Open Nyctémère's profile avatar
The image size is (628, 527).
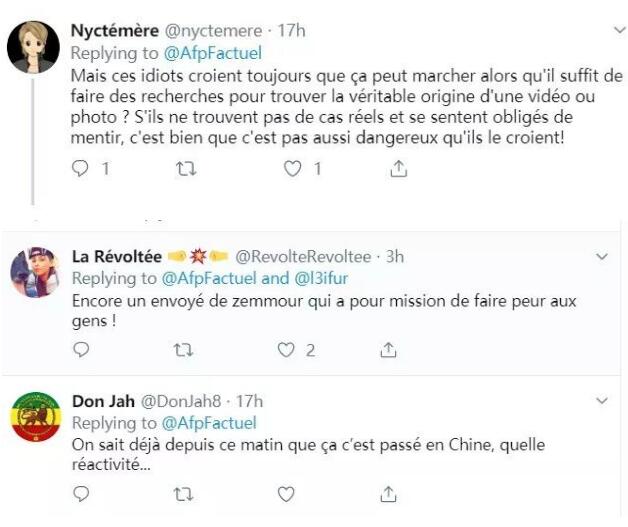pos(33,47)
